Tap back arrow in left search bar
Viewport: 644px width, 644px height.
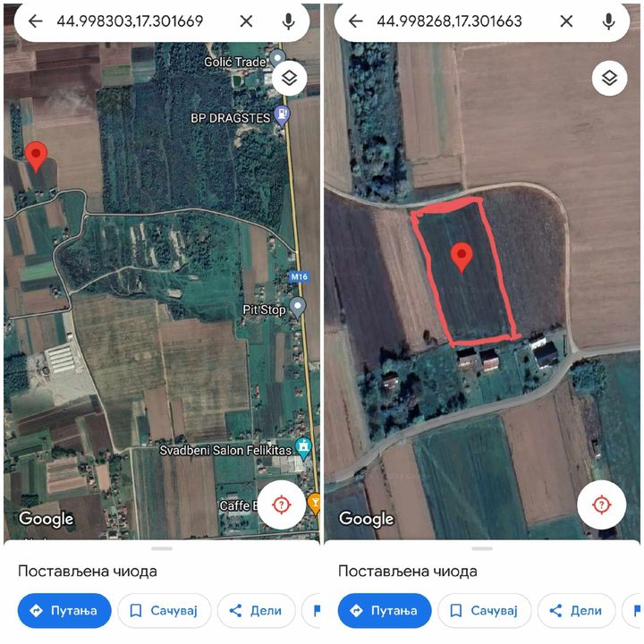(35, 21)
